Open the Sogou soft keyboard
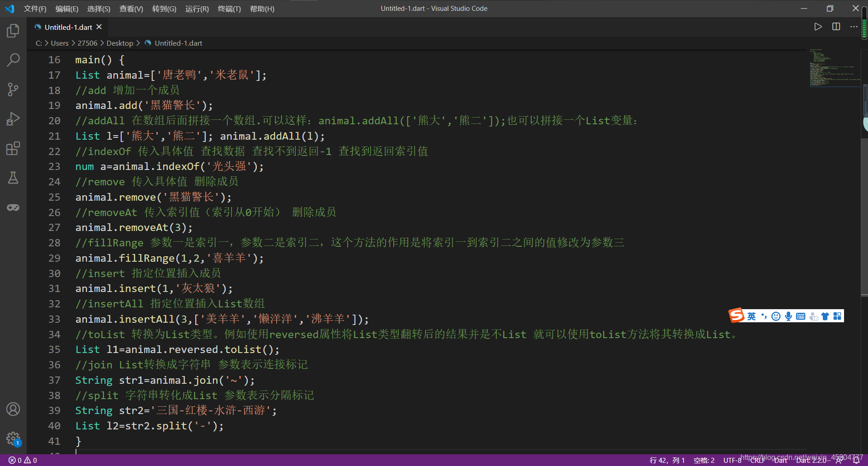The height and width of the screenshot is (466, 868). 801,316
